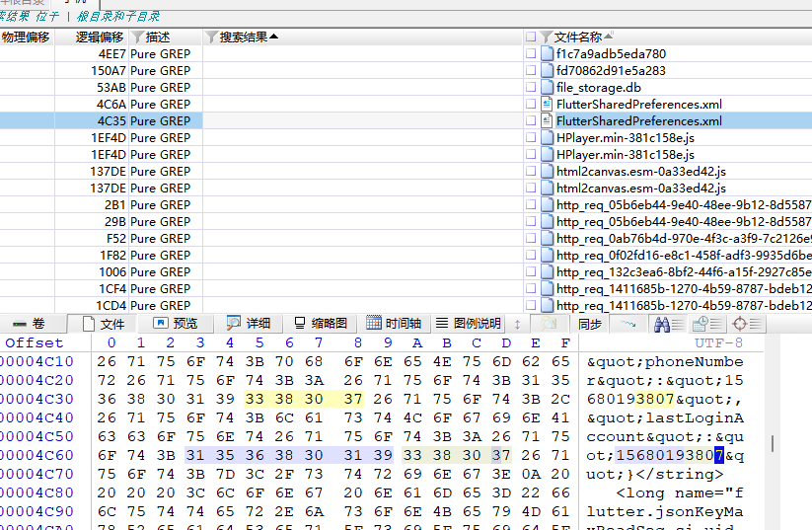Open filter funnel on 文件名称 column
This screenshot has height=530, width=812.
pyautogui.click(x=546, y=38)
